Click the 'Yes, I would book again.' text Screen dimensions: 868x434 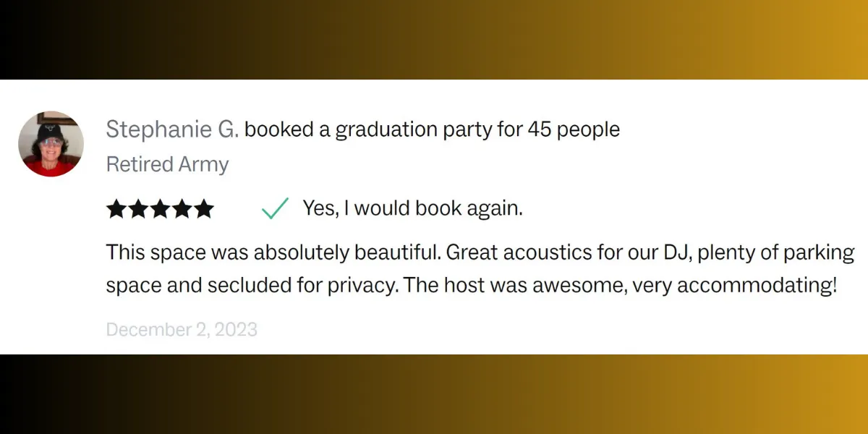pyautogui.click(x=412, y=208)
